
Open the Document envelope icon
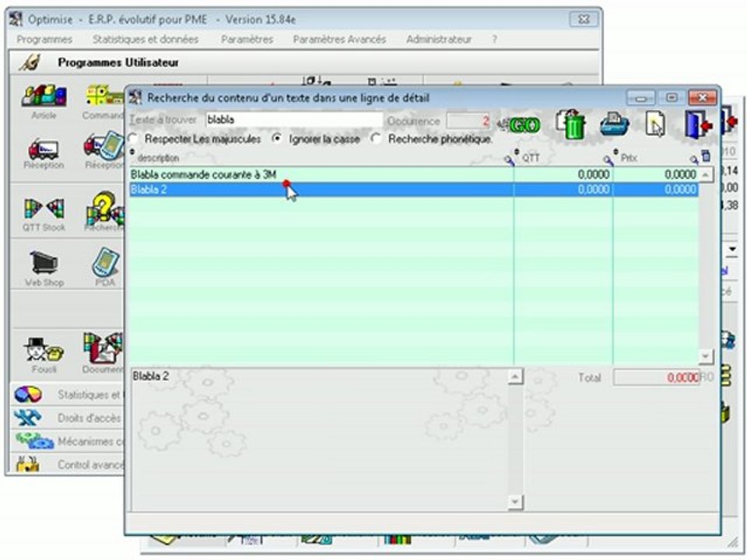click(x=103, y=348)
